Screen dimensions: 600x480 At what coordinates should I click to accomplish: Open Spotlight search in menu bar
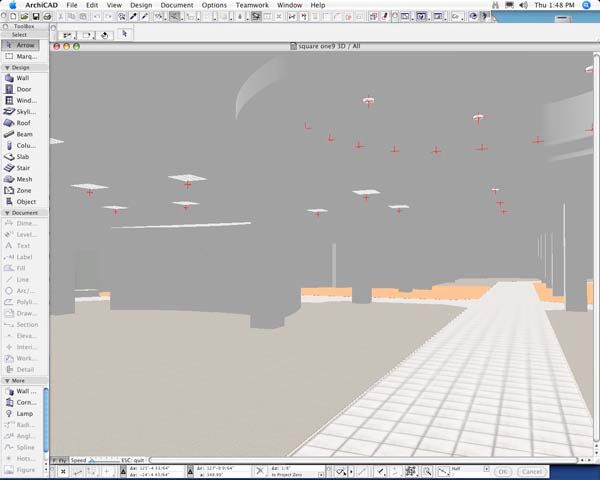click(x=587, y=5)
